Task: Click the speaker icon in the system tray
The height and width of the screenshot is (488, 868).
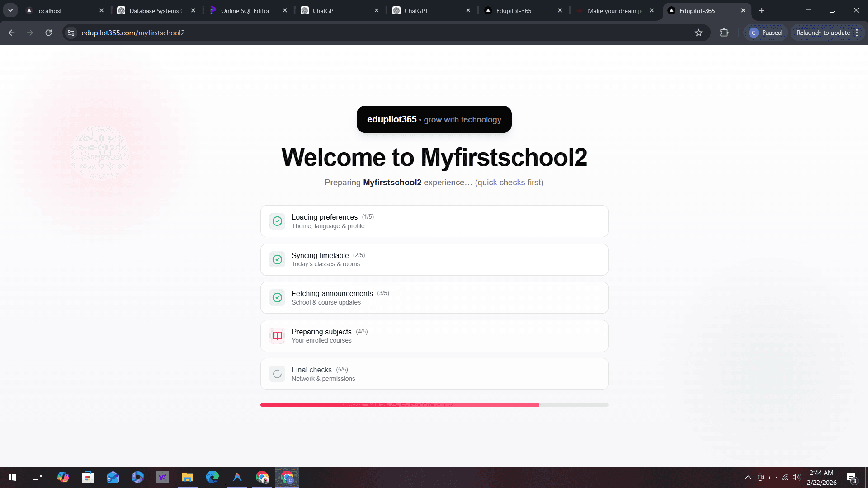Action: tap(796, 477)
